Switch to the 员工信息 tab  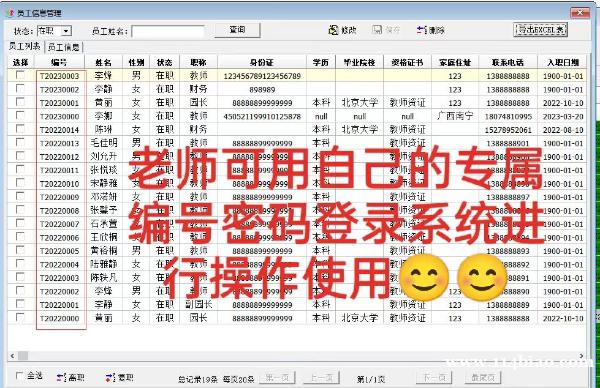click(64, 47)
